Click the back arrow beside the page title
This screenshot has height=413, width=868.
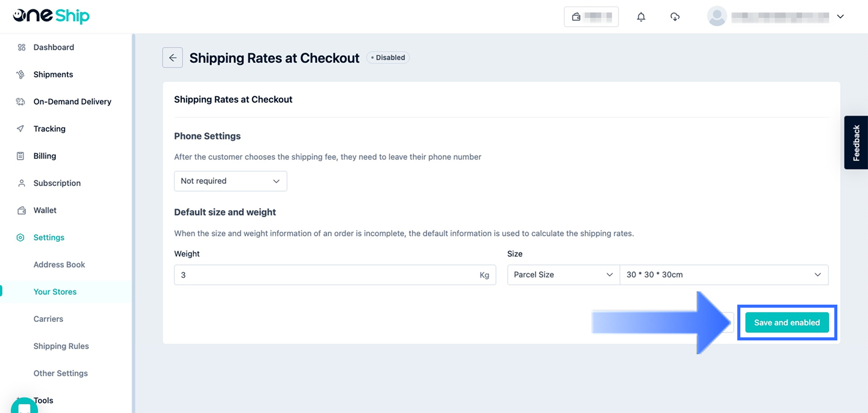tap(173, 58)
